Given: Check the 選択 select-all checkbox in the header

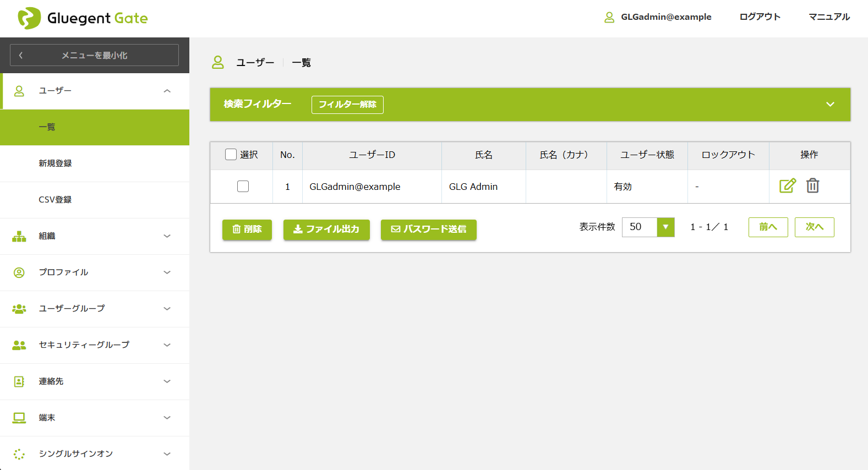Looking at the screenshot, I should [x=231, y=155].
